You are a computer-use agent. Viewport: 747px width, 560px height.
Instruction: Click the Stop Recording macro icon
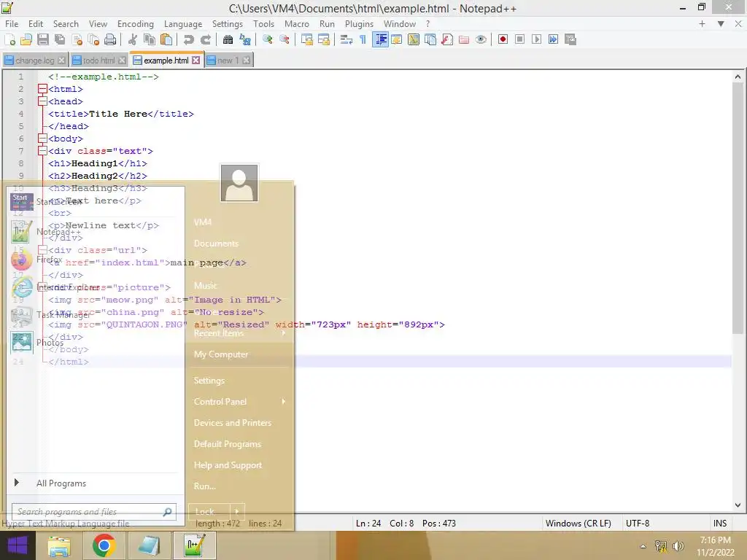tap(519, 39)
